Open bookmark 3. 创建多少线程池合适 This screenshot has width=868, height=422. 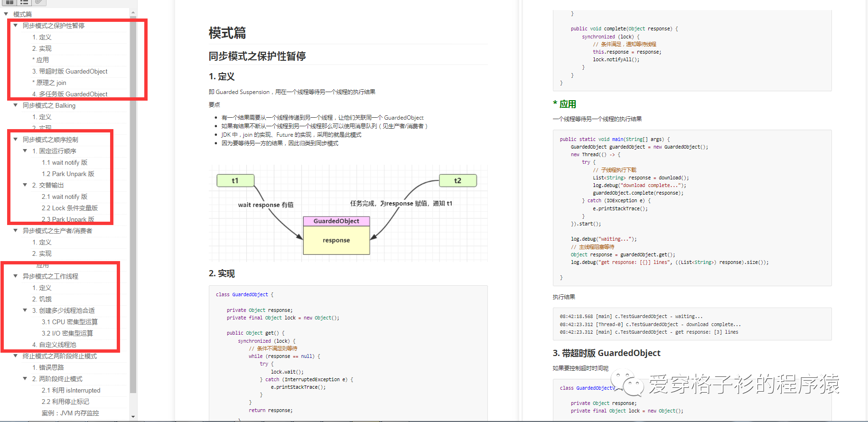(64, 310)
